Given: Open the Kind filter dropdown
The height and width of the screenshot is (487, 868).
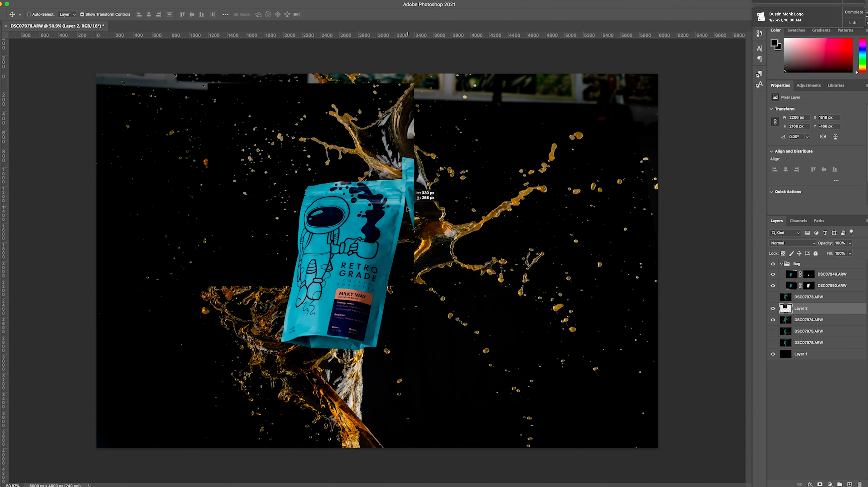Looking at the screenshot, I should [x=785, y=233].
